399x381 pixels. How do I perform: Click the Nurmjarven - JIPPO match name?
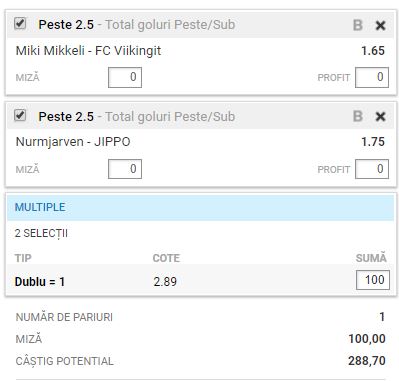tap(73, 142)
